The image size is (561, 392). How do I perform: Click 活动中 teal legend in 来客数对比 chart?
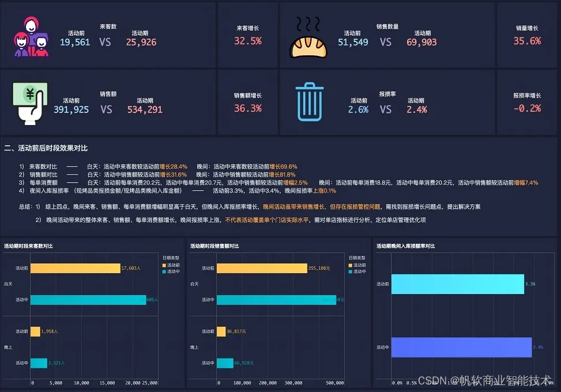(171, 272)
